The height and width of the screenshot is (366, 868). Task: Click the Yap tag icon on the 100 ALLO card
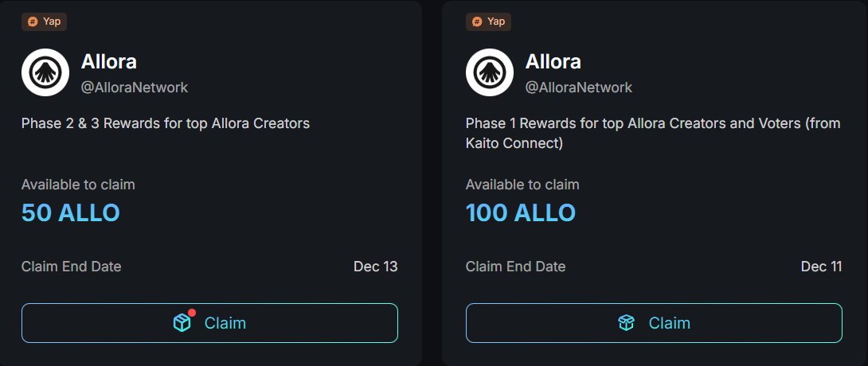click(x=478, y=21)
